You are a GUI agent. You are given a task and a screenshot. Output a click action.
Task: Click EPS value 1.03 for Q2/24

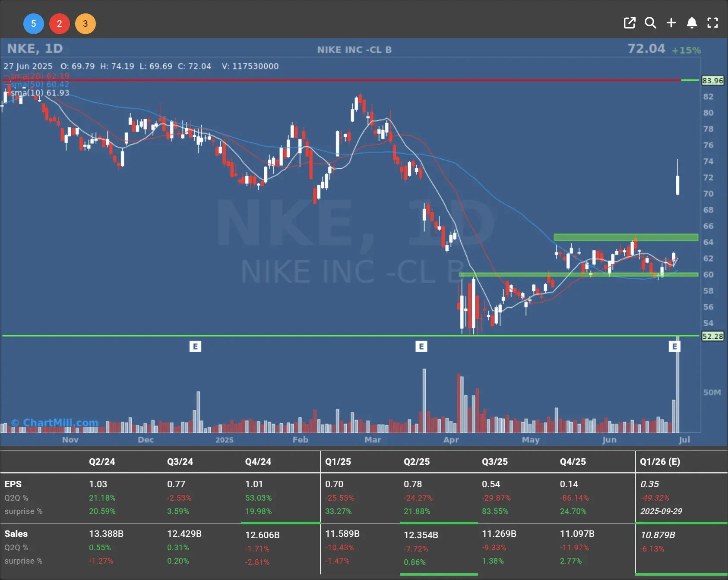pyautogui.click(x=98, y=484)
